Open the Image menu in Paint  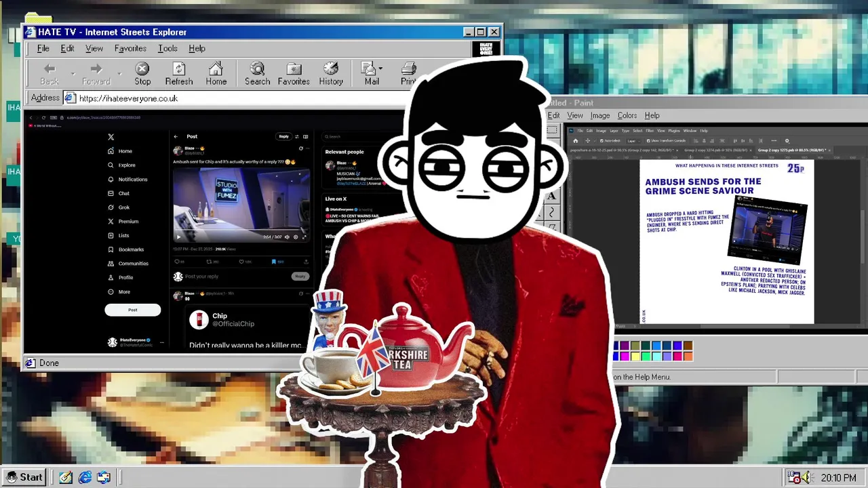coord(600,115)
